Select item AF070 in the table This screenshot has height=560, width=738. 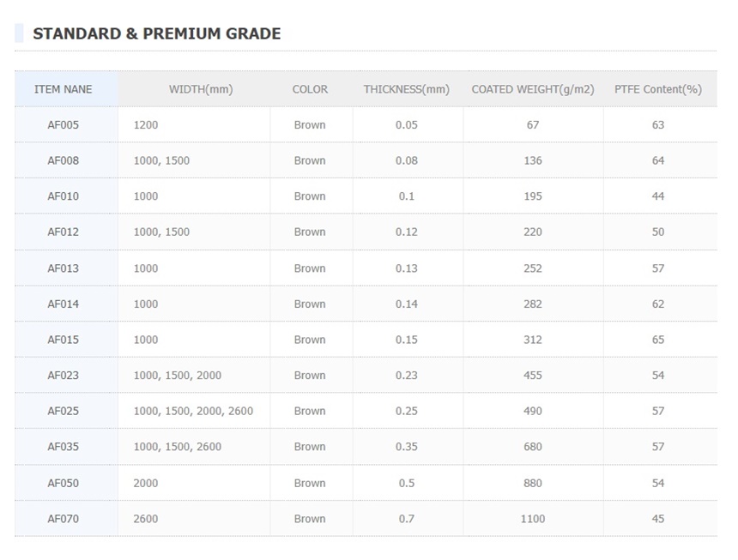click(63, 519)
